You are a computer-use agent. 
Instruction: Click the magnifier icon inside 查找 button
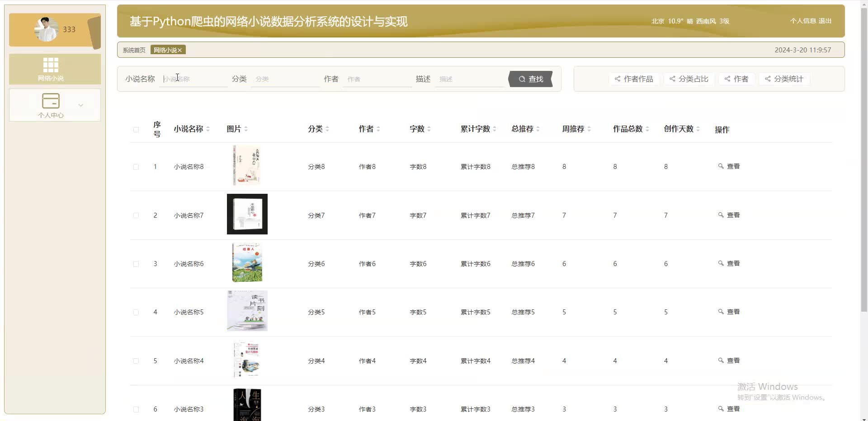click(522, 79)
